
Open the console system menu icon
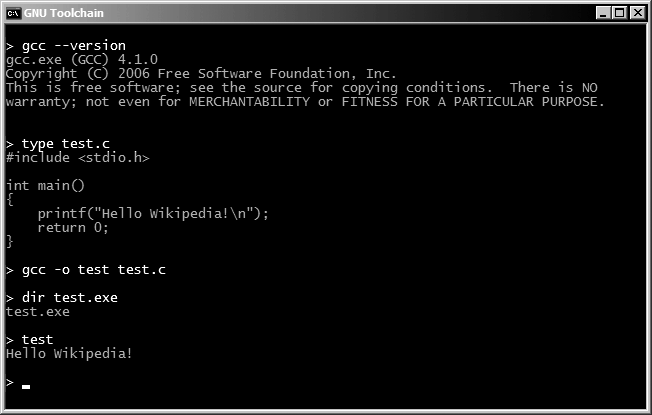[x=13, y=12]
